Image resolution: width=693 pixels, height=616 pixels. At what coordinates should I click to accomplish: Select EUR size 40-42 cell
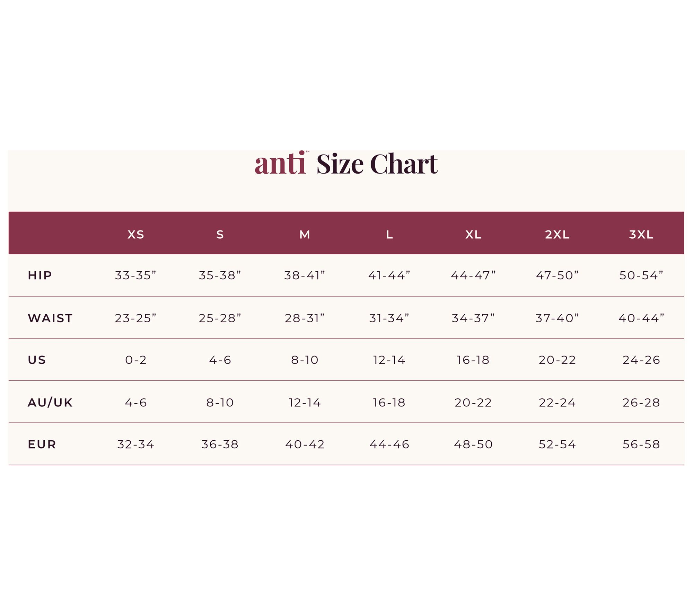point(305,445)
